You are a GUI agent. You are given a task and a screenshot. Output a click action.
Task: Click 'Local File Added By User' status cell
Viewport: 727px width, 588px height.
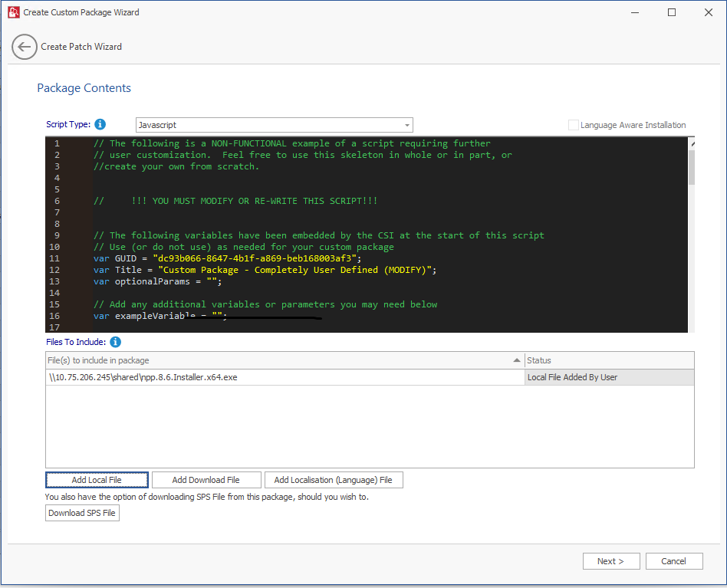609,377
